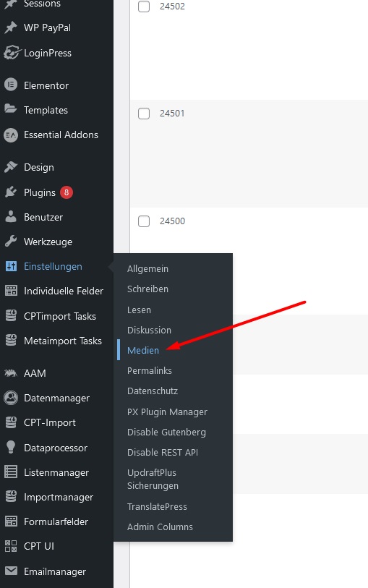The width and height of the screenshot is (368, 588).
Task: Click the Werkzeuge wrench icon
Action: click(11, 242)
